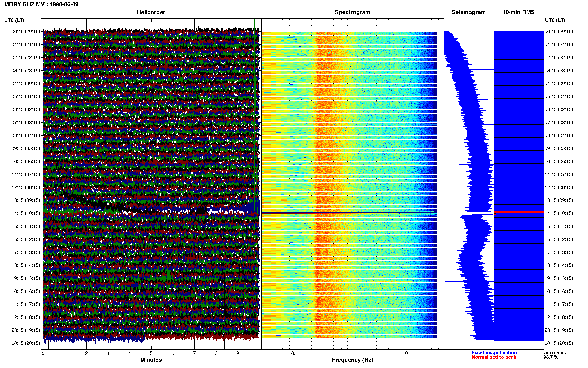Click the '5' minute tick label

151,353
